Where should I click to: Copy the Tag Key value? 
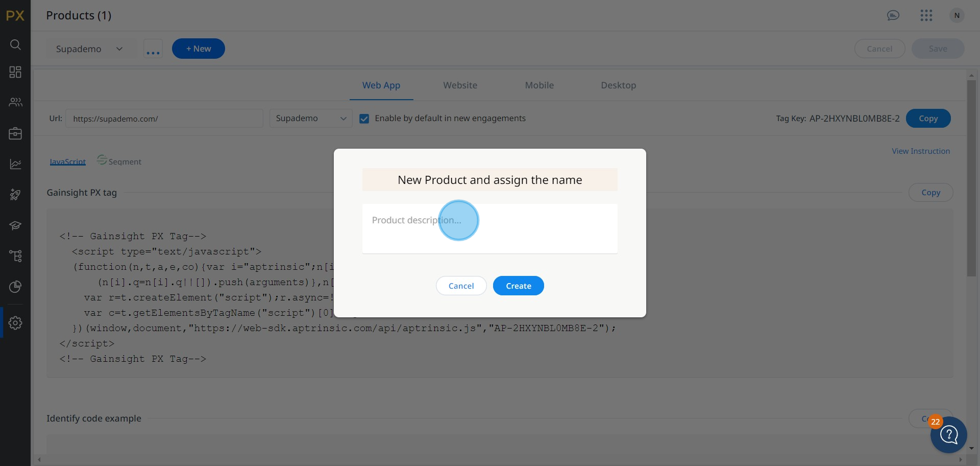[x=928, y=119]
